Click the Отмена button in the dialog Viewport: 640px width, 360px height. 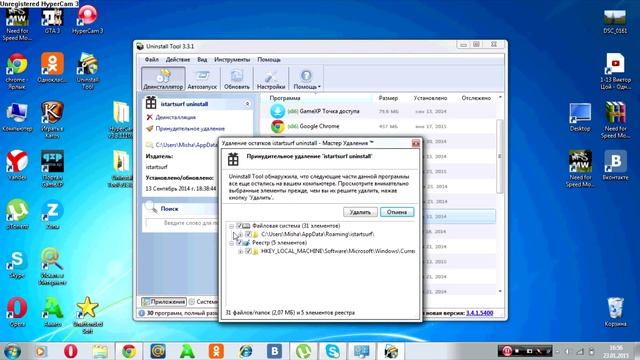tap(397, 212)
